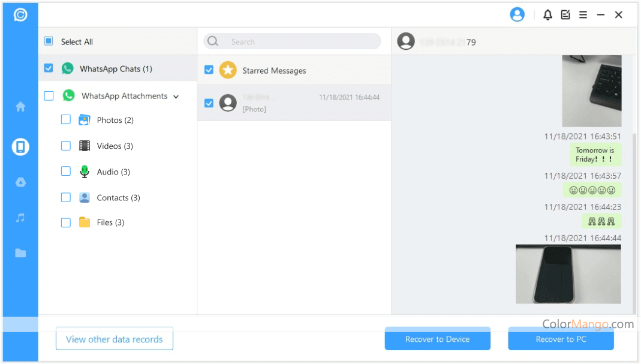641x364 pixels.
Task: Open the phone photo thumbnail in chat
Action: click(568, 274)
